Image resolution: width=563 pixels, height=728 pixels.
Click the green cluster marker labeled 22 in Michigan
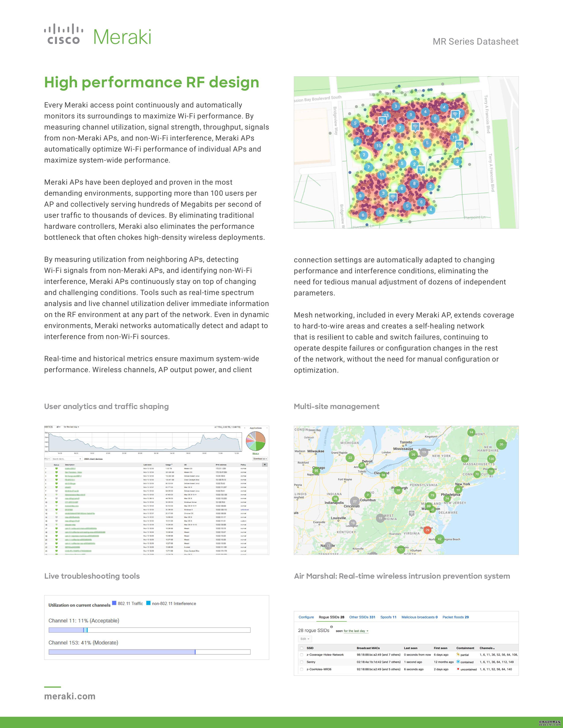click(x=350, y=458)
